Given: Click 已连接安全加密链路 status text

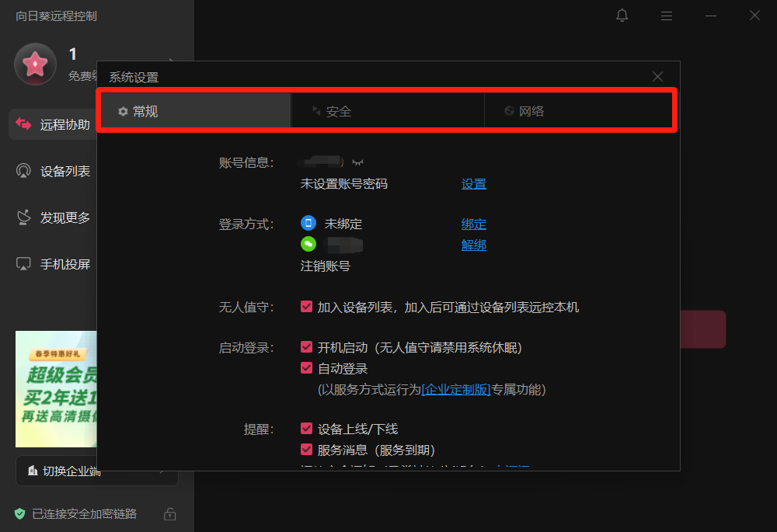Looking at the screenshot, I should pyautogui.click(x=84, y=513).
